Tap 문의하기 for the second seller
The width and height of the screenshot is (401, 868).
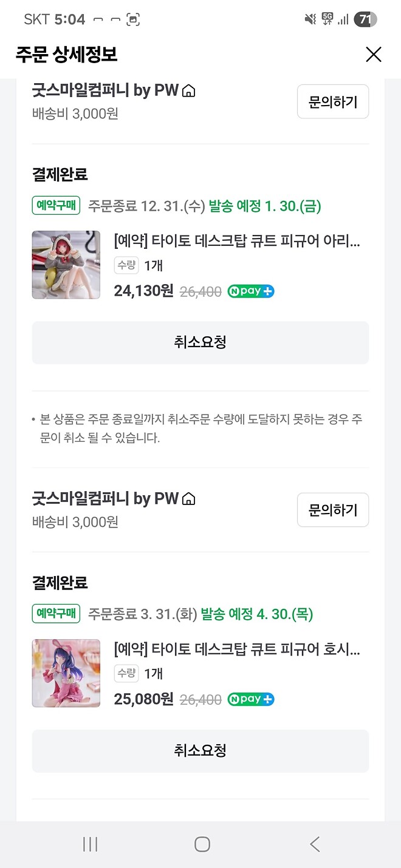(333, 510)
